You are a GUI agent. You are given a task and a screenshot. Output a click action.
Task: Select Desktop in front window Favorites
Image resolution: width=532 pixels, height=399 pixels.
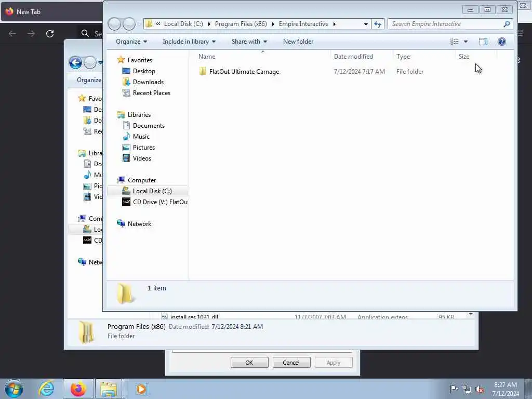[144, 71]
